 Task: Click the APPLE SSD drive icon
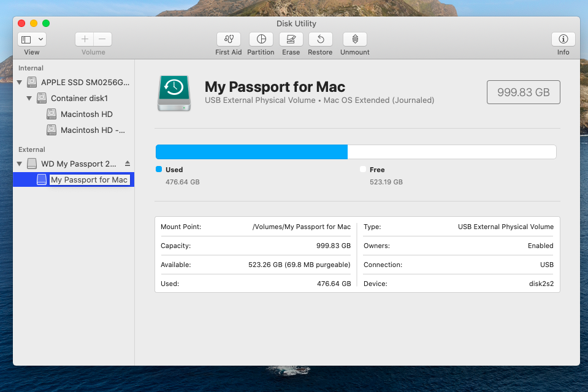(x=32, y=82)
